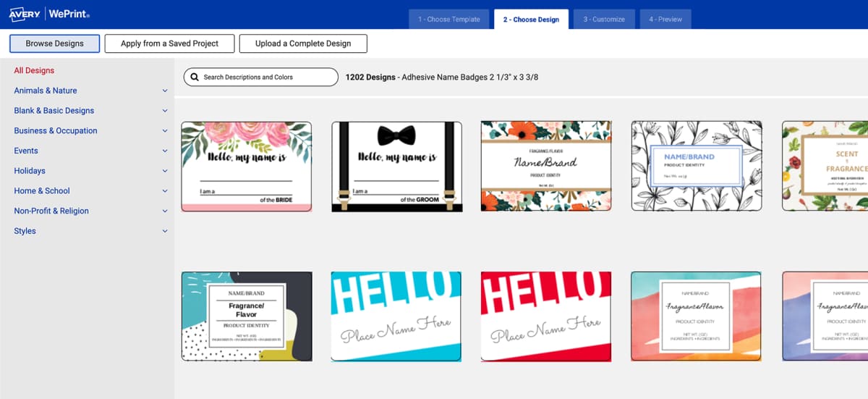Select the red HELLO name badge design
This screenshot has height=399, width=868.
pos(545,316)
